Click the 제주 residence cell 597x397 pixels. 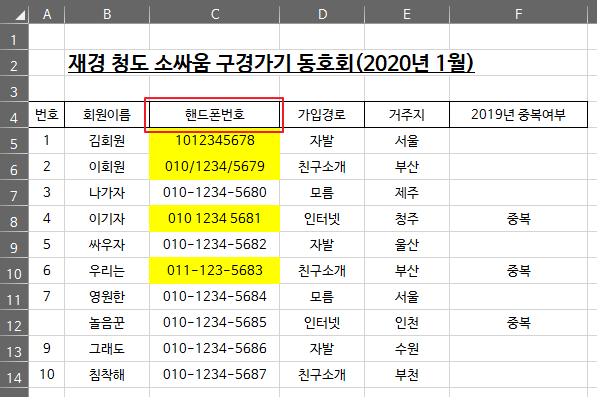click(x=407, y=193)
